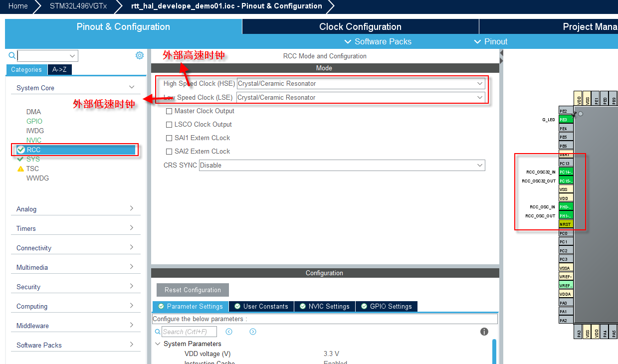Select IWDG in System Core list
618x364 pixels.
tap(35, 131)
